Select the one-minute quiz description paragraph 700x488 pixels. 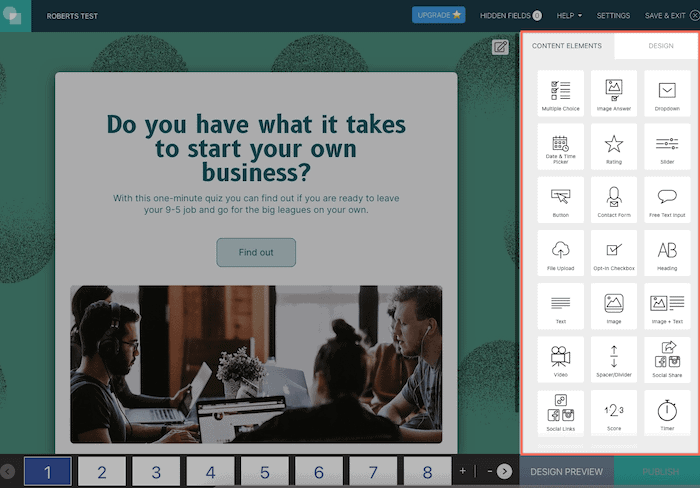(x=256, y=204)
